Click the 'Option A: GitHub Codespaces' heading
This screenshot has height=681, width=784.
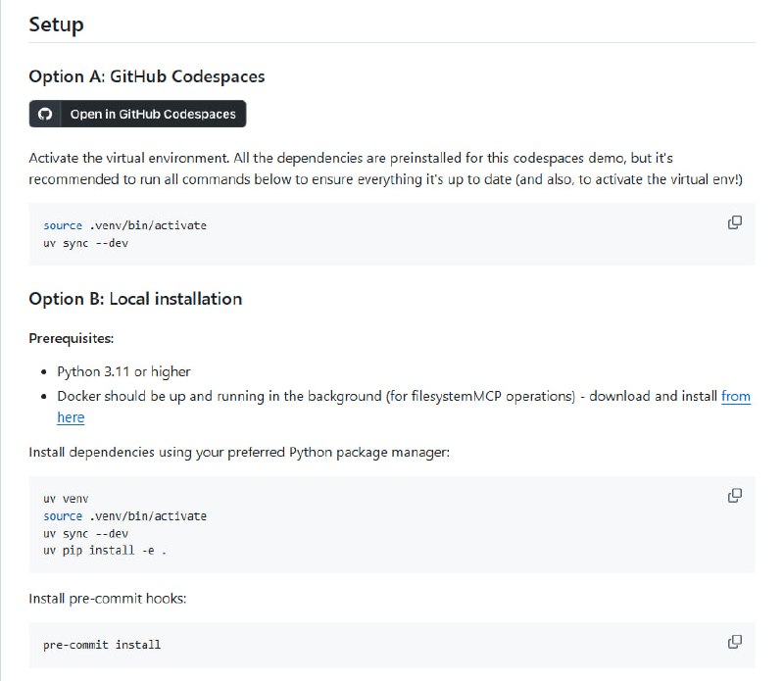pyautogui.click(x=146, y=76)
